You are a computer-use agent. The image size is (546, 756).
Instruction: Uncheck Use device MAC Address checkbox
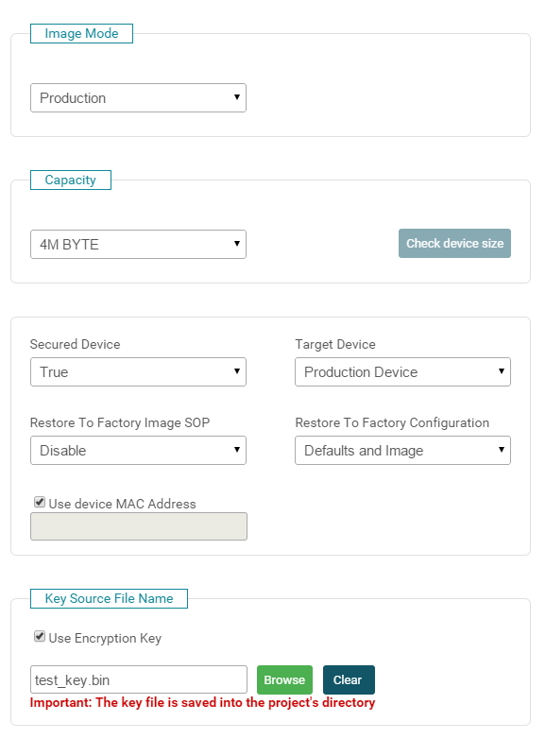tap(40, 503)
